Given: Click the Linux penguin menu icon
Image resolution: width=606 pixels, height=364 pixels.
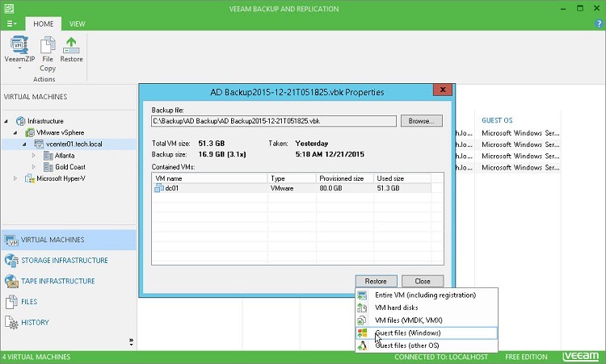Looking at the screenshot, I should coord(362,346).
